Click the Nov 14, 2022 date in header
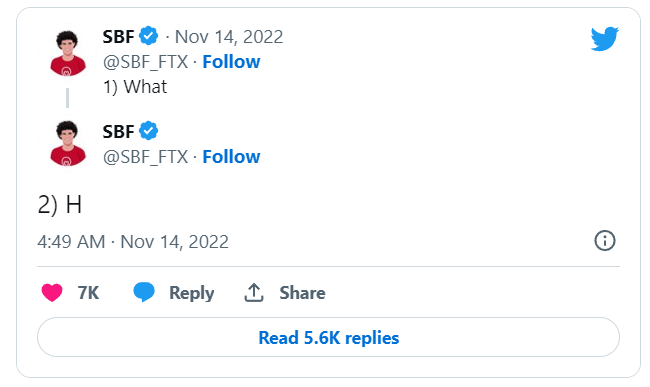 229,37
